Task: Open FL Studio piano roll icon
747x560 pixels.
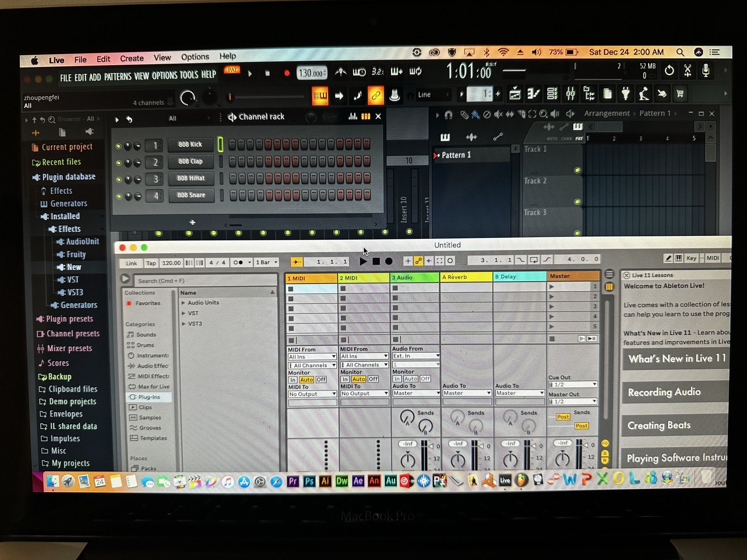Action: [533, 94]
